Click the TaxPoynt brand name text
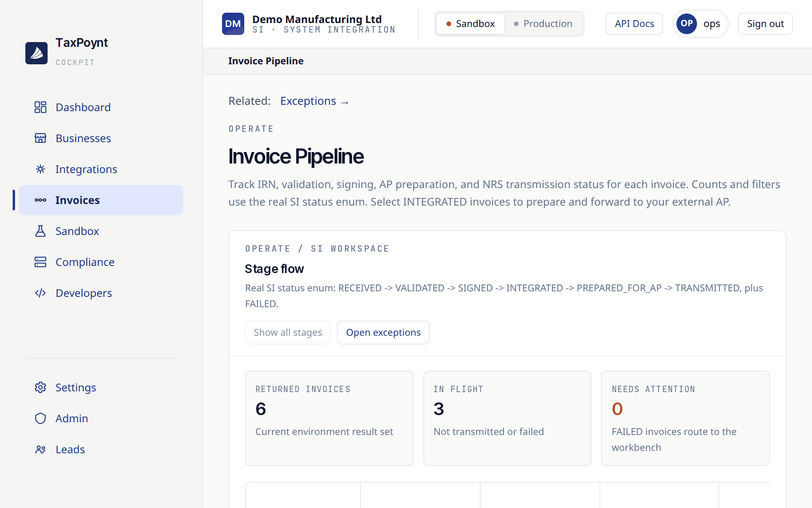Screen dimensions: 812x508 (82, 43)
